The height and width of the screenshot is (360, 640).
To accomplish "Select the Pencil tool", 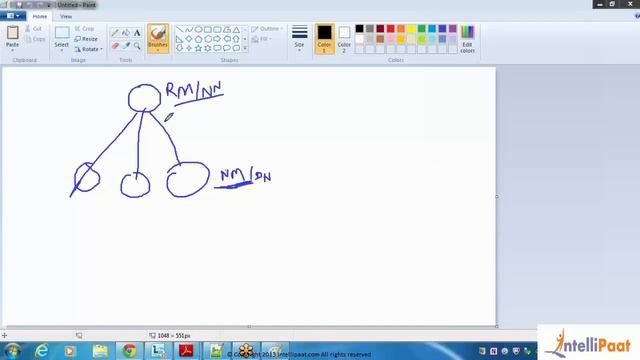I will (115, 33).
